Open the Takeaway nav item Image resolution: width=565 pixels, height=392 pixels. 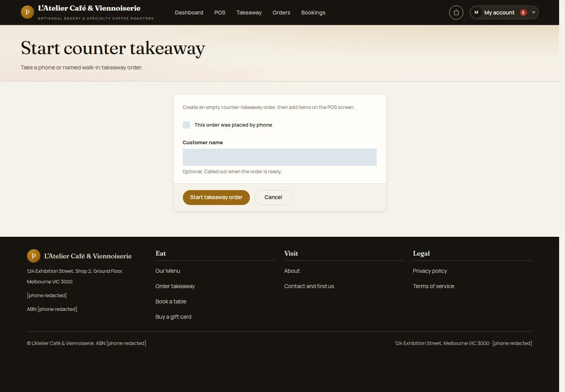coord(249,13)
